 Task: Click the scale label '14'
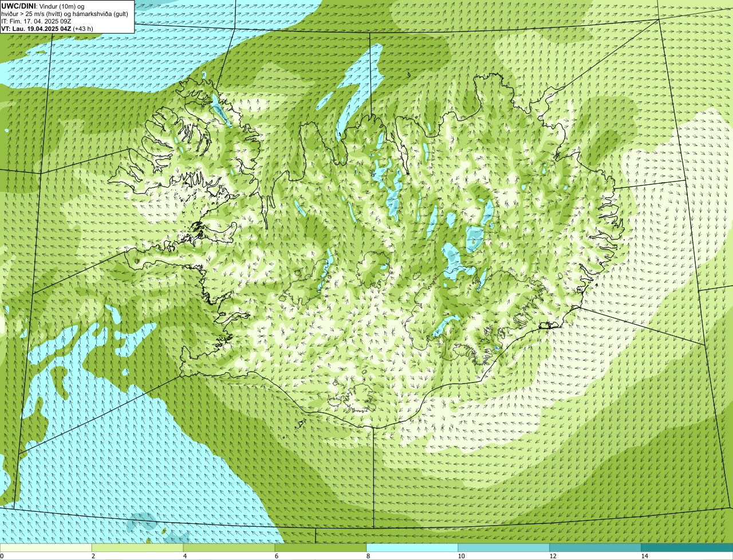pyautogui.click(x=644, y=556)
